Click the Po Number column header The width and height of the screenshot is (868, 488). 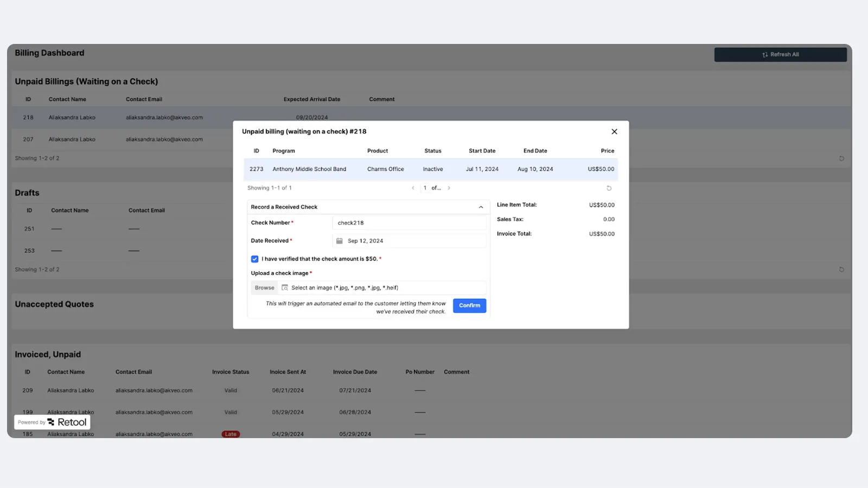coord(420,372)
